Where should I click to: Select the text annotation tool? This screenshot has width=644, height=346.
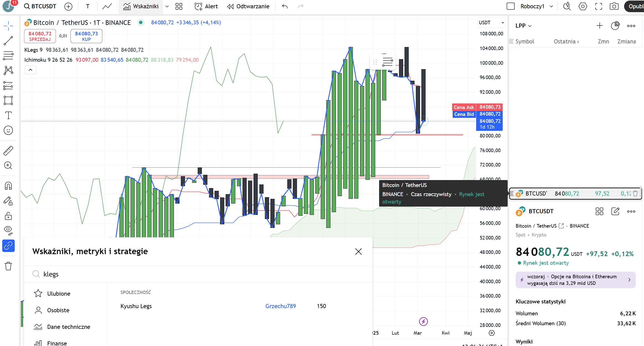[x=8, y=115]
